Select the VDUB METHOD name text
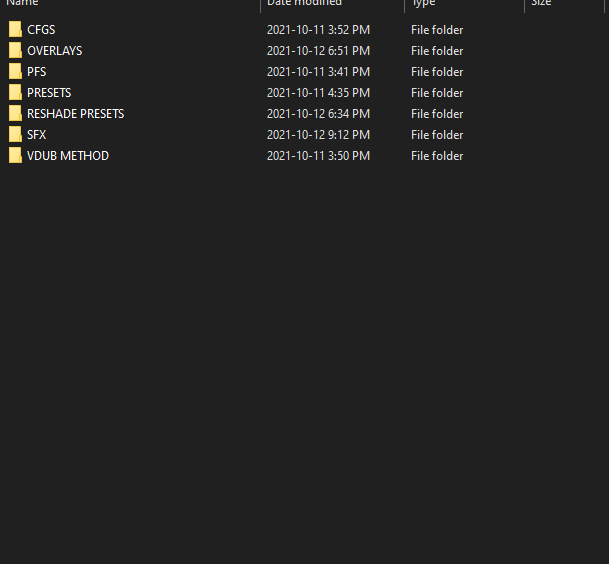 (68, 156)
